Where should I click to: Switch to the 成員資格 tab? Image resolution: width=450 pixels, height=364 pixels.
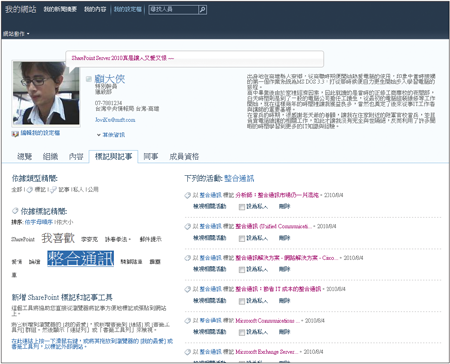(x=184, y=156)
